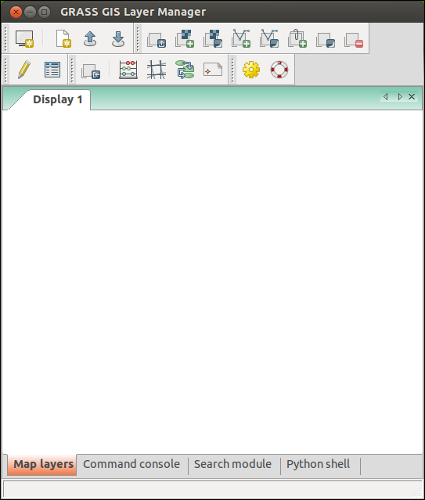Screen dimensions: 425x500
Task: Open existing workspace with up-arrow icon
Action: pos(90,39)
